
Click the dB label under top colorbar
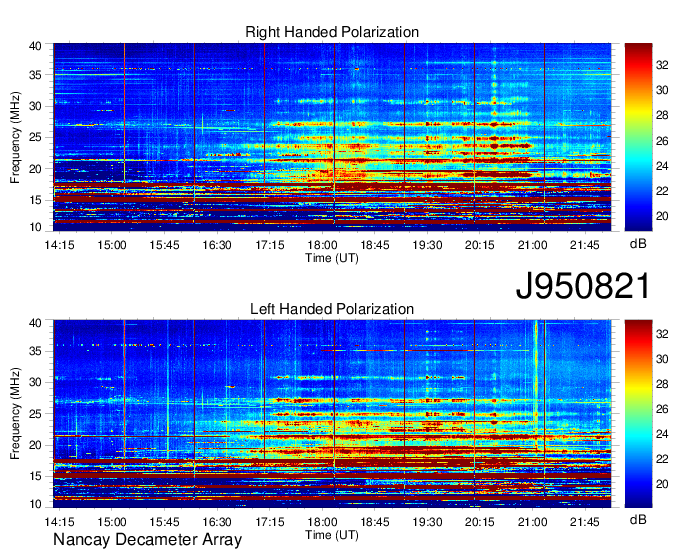pos(638,244)
